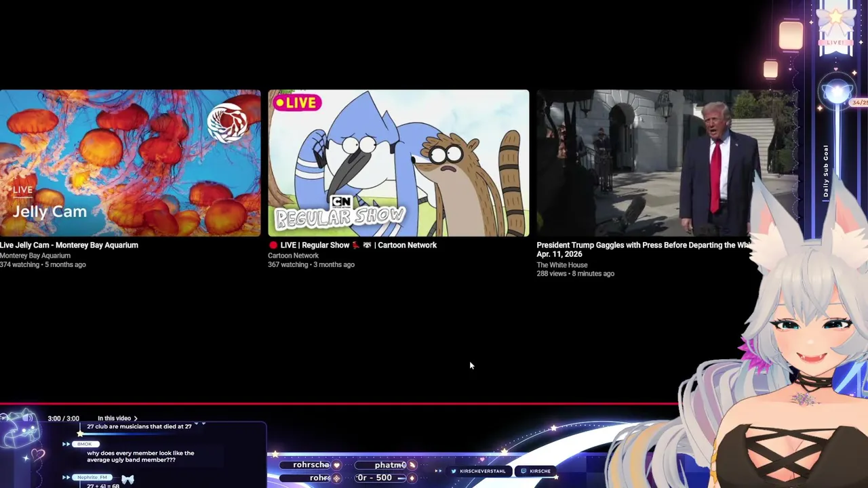Click the Nephrite_FM chat username tag

(x=92, y=477)
